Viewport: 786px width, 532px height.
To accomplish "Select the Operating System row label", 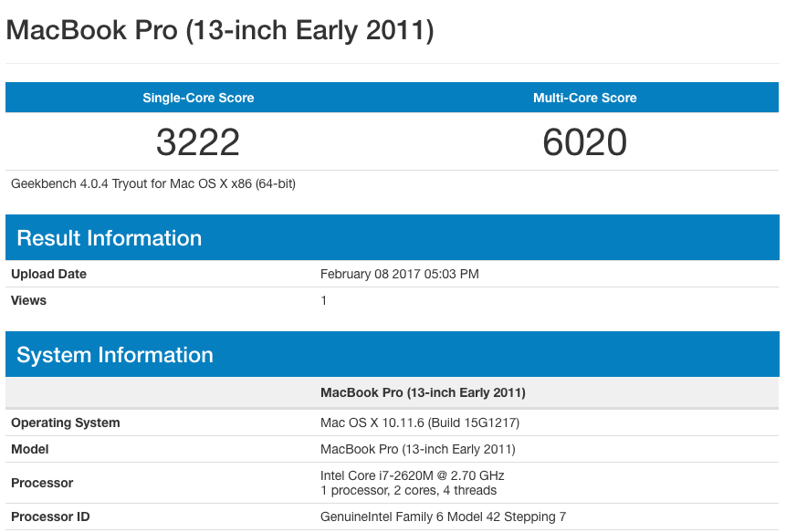I will click(x=65, y=422).
